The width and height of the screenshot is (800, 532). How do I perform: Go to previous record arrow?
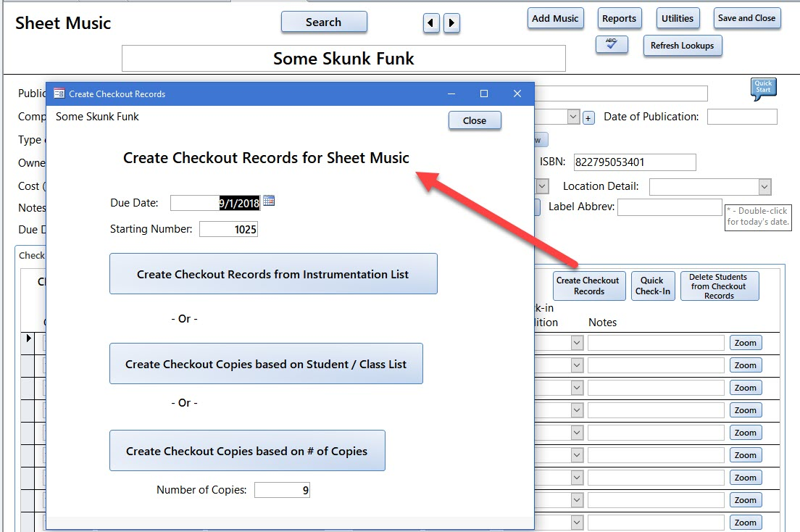431,23
